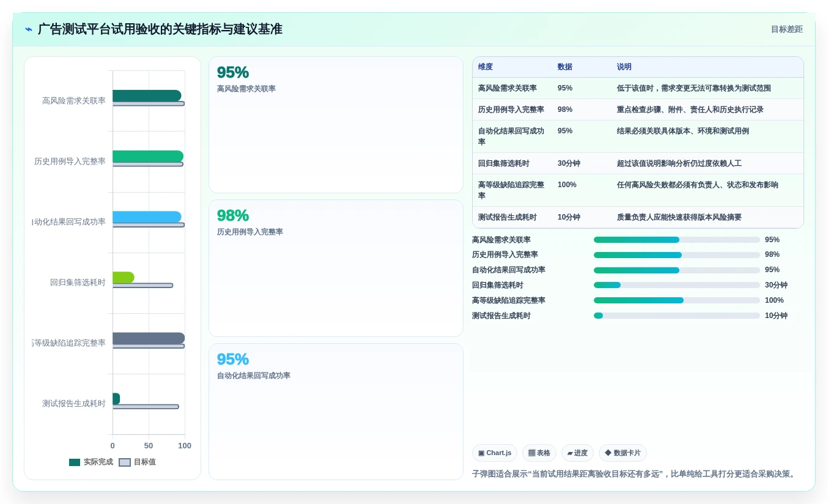Image resolution: width=828 pixels, height=504 pixels.
Task: Click the 30分钟 table cell
Action: pyautogui.click(x=569, y=163)
